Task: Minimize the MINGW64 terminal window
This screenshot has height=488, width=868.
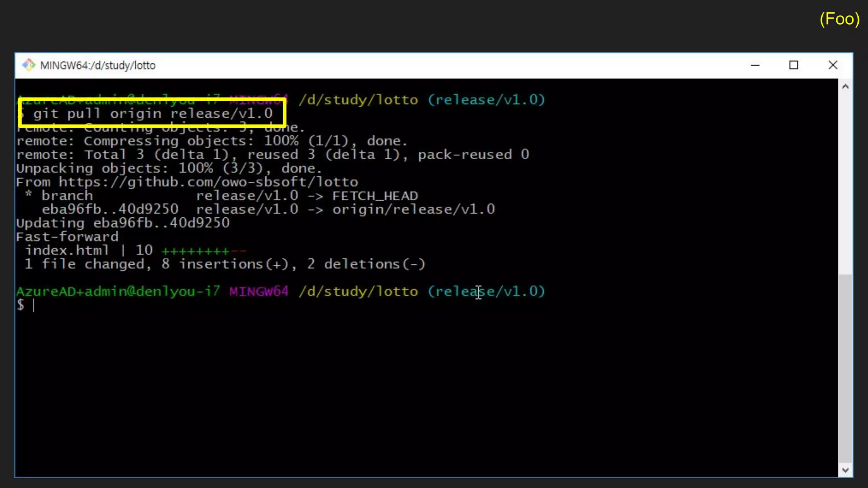Action: 755,65
